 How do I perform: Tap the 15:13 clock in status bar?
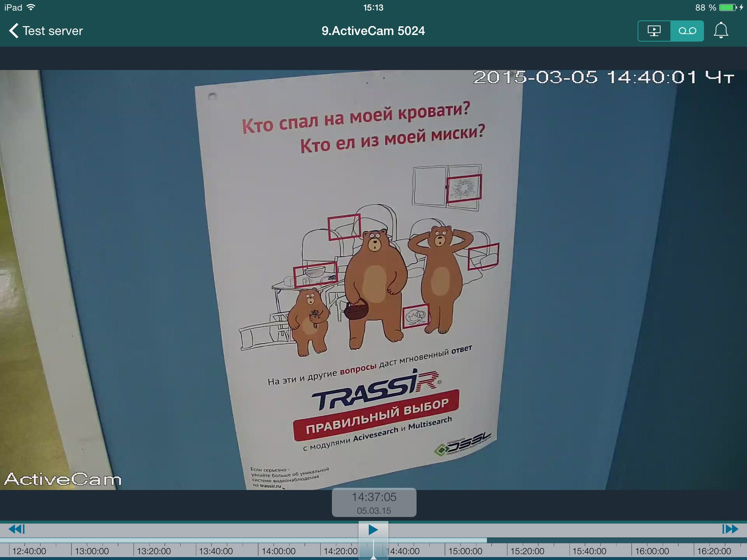coord(373,8)
